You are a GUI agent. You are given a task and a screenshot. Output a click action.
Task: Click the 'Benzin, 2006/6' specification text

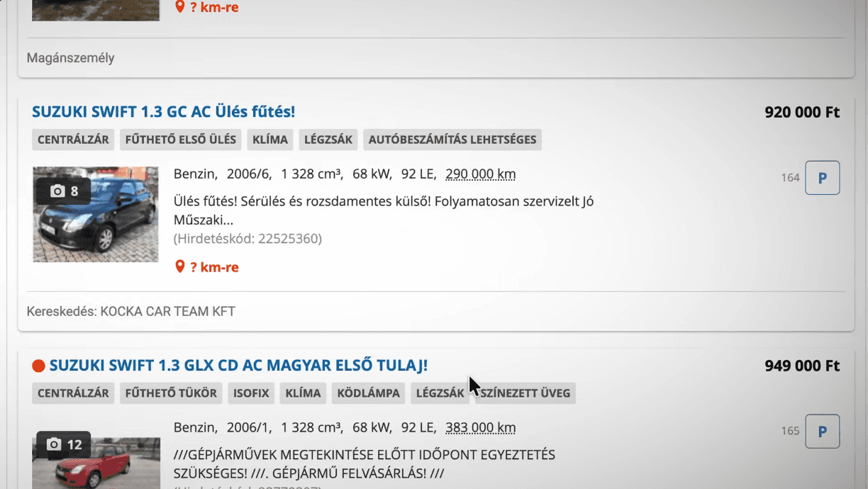223,174
